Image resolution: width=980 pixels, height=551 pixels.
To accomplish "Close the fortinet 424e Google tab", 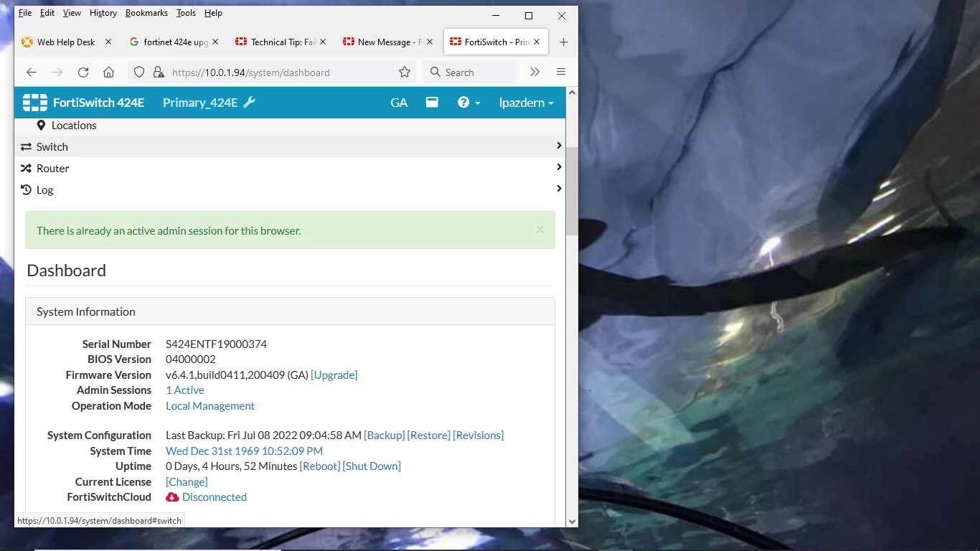I will [x=216, y=42].
